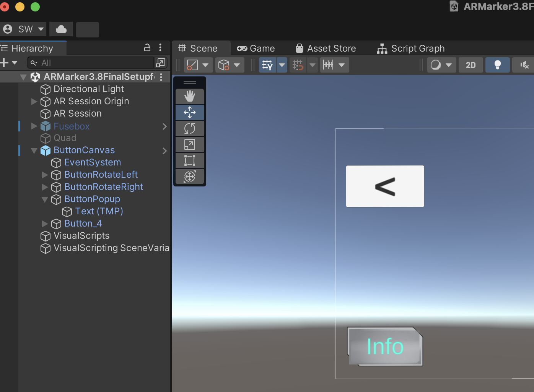Click the Info button in scene
The image size is (534, 392).
[x=385, y=347]
